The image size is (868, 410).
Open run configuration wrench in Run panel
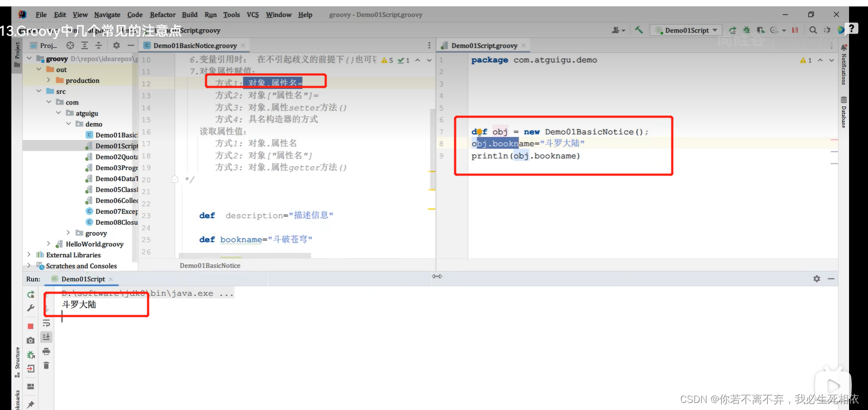click(x=31, y=308)
